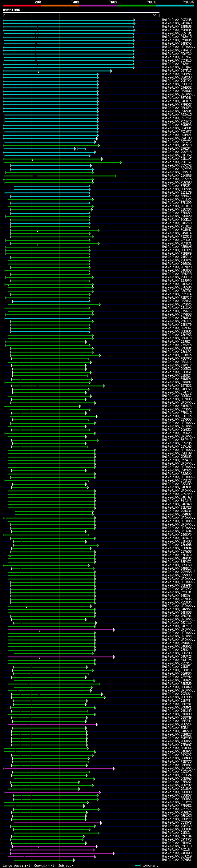Viewport: 197px width, 868px height.
Task: Click the purple ~60% identity legend segment
Action: pyautogui.click(x=99, y=6)
